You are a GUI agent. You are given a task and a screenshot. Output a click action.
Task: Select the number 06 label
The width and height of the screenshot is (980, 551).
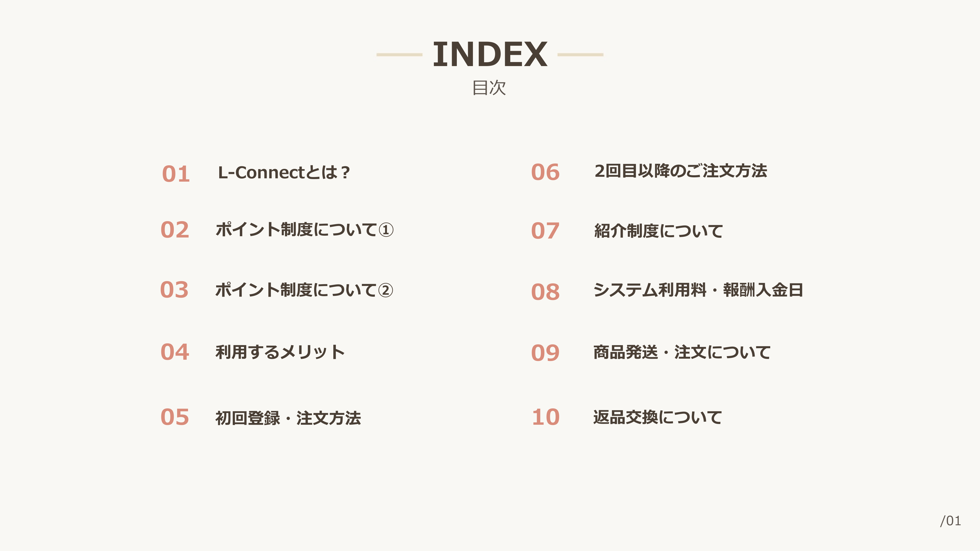(x=545, y=172)
